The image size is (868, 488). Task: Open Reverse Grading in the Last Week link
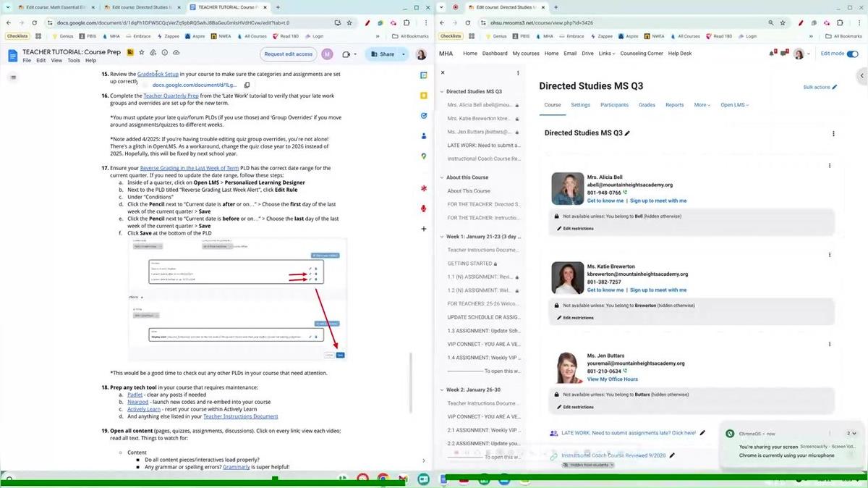pos(189,168)
